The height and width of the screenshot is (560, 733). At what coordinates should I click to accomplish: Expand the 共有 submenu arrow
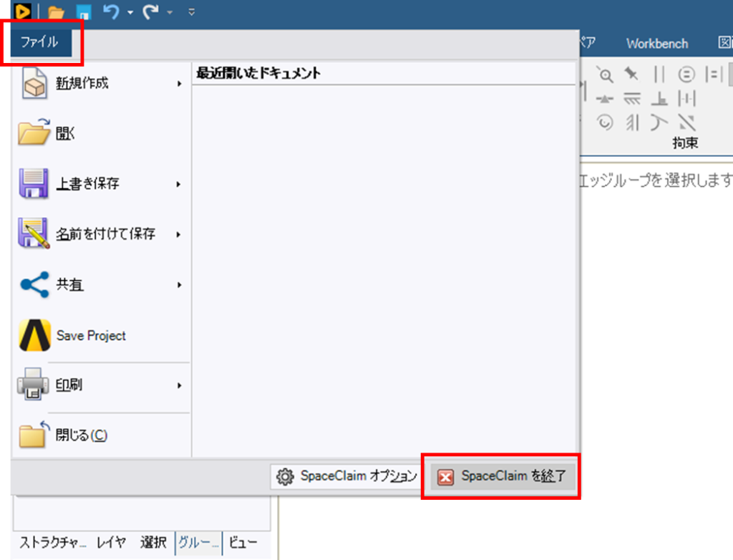tap(179, 285)
